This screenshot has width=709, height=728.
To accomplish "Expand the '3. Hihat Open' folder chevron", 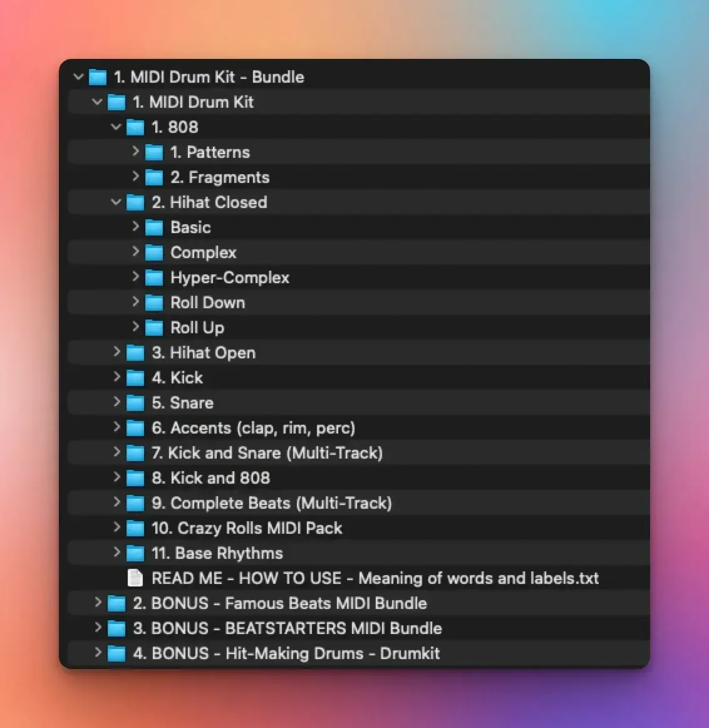I will tap(117, 351).
